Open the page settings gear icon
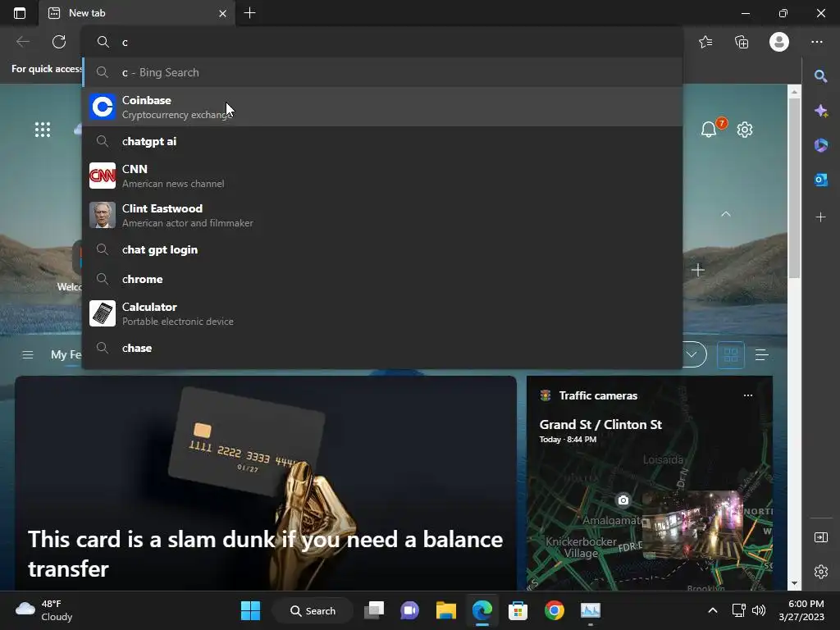 745,130
